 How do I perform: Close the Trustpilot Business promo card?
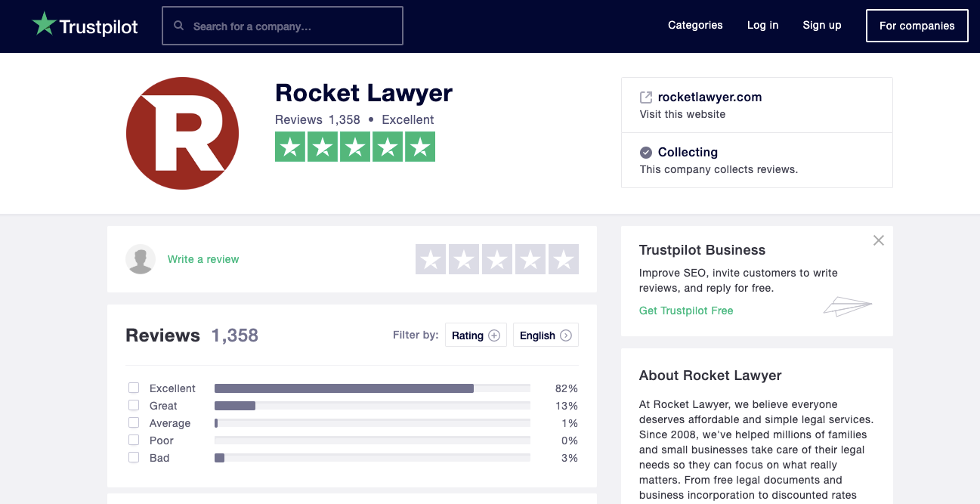point(878,240)
